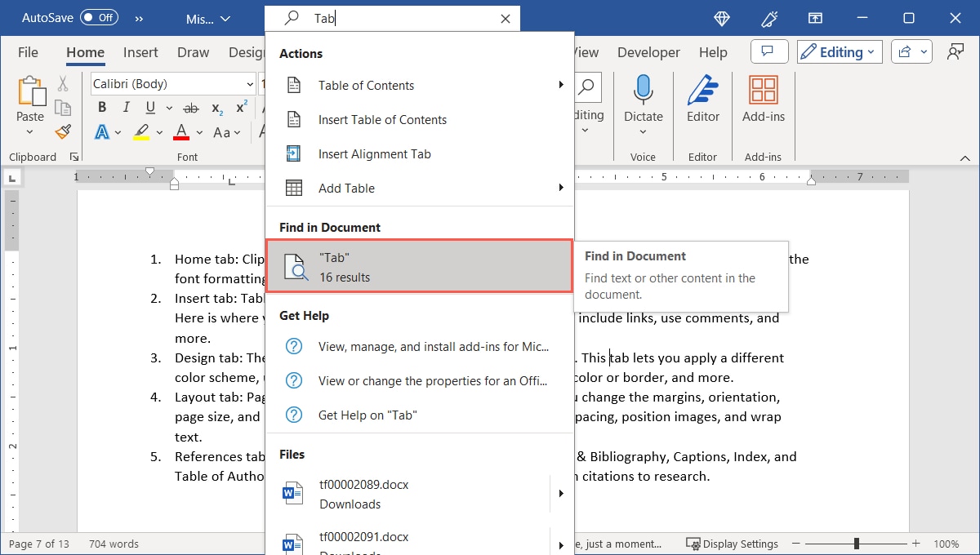Open the Developer tab

point(648,51)
